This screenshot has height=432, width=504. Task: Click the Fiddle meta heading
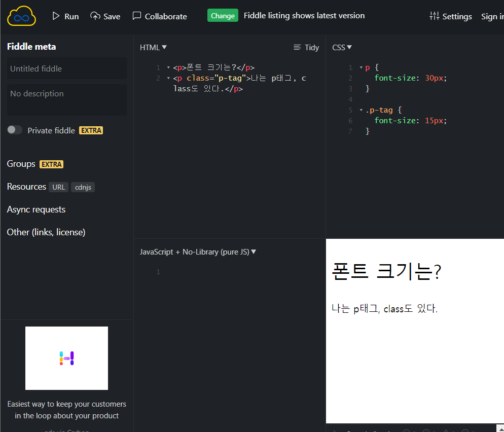[31, 47]
